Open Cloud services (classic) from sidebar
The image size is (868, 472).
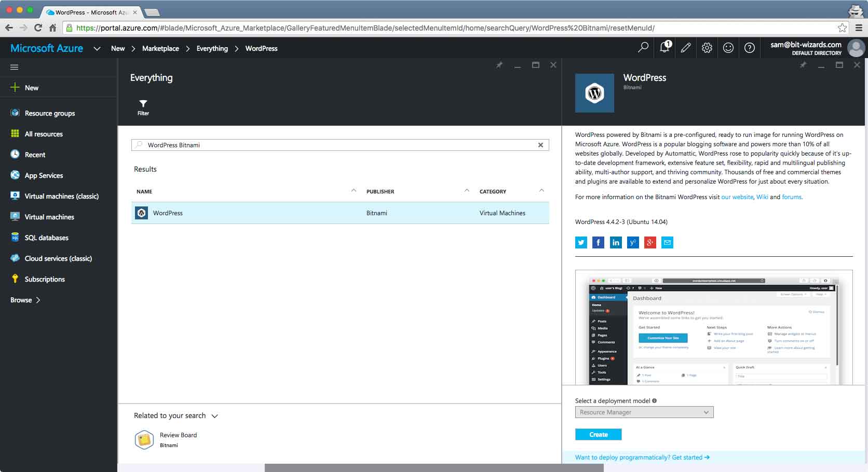[58, 258]
